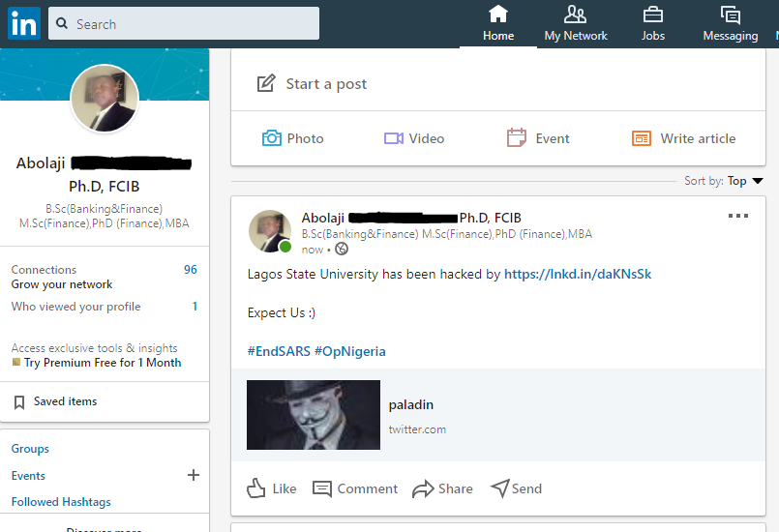This screenshot has width=779, height=532.
Task: Click the 'Expect Us :)' post text
Action: pyautogui.click(x=282, y=313)
